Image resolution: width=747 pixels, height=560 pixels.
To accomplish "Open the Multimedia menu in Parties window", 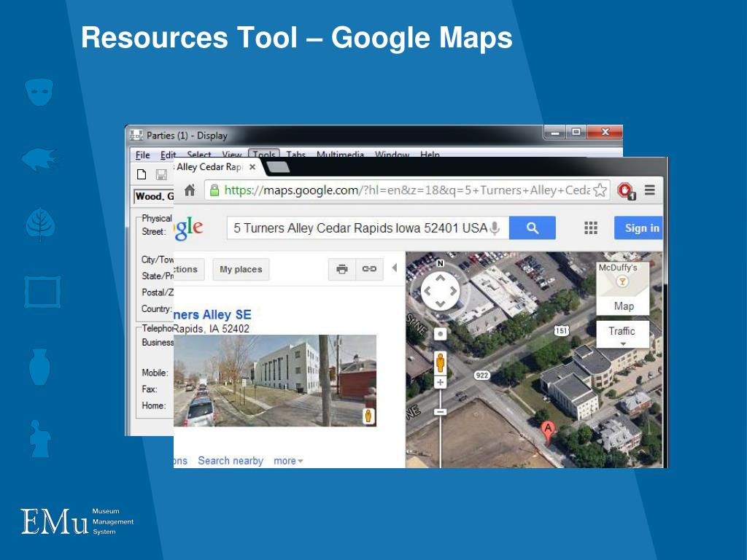I will (340, 155).
